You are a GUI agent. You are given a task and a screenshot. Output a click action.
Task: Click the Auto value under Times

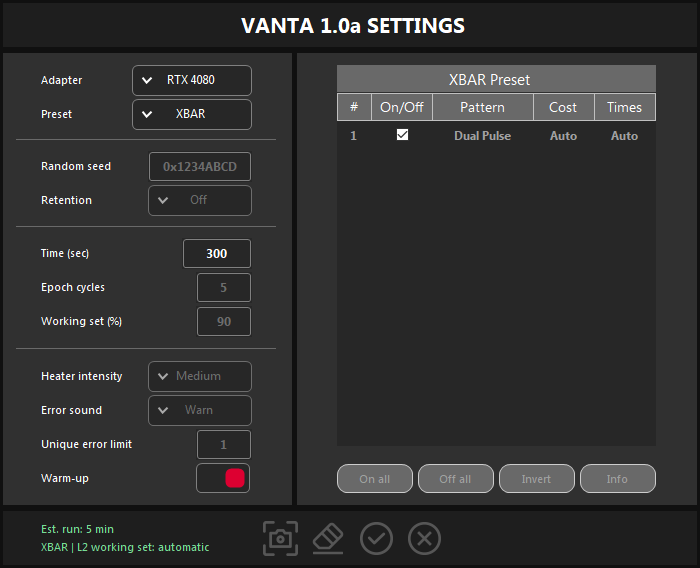[x=625, y=136]
